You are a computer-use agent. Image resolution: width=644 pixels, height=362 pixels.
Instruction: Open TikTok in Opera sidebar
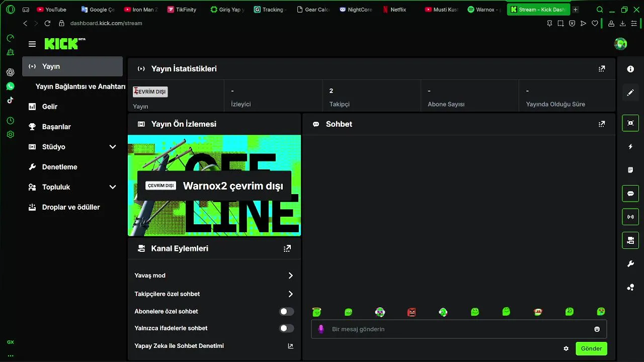click(10, 100)
